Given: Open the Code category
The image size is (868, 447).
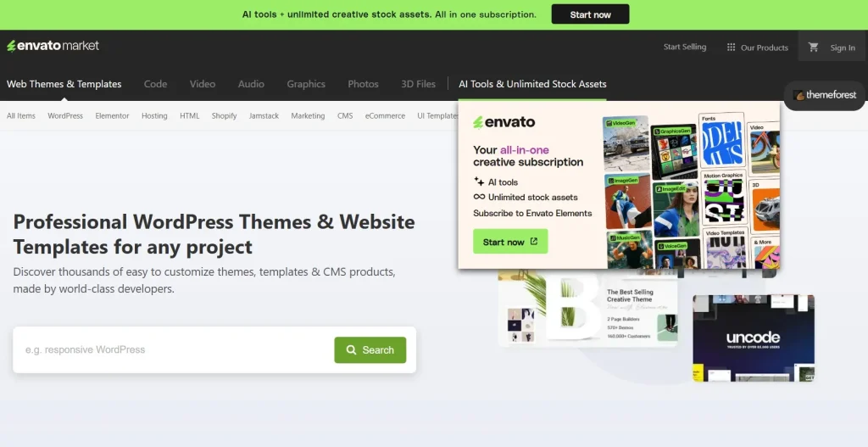Looking at the screenshot, I should (156, 84).
